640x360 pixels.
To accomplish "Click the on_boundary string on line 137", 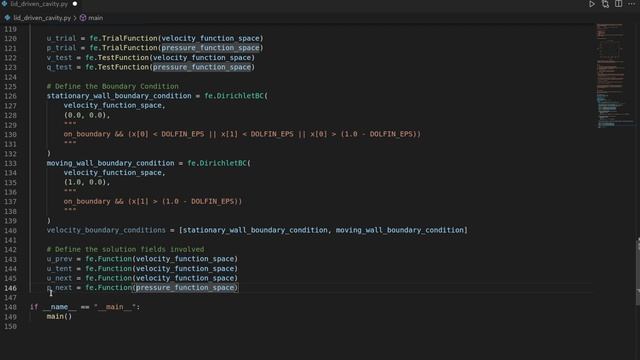I will click(x=153, y=202).
